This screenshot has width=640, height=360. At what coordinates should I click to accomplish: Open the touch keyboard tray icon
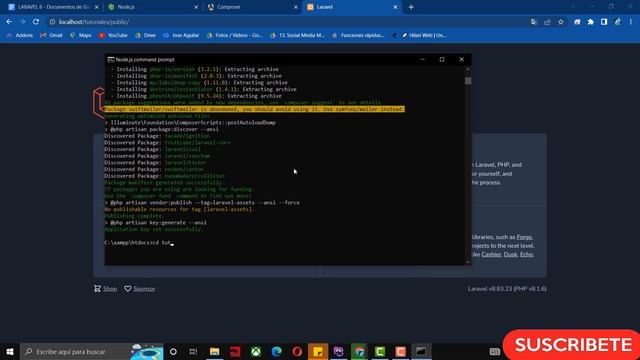tap(494, 351)
